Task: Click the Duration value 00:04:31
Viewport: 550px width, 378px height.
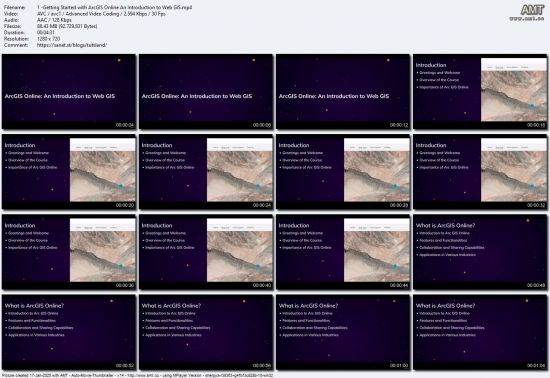Action: pos(46,32)
